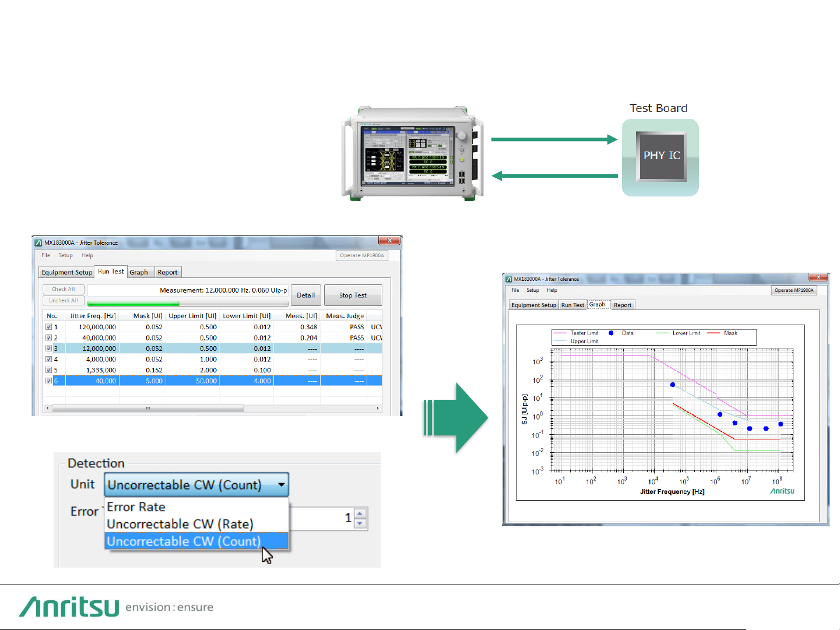The height and width of the screenshot is (630, 840).
Task: Choose Error Rate from Unit list
Action: [x=196, y=507]
